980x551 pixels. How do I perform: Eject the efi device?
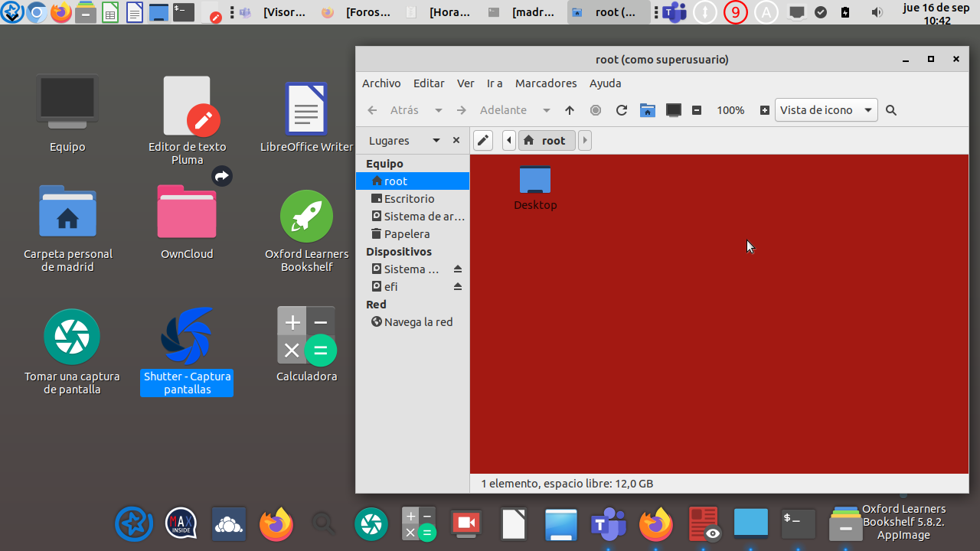point(458,287)
